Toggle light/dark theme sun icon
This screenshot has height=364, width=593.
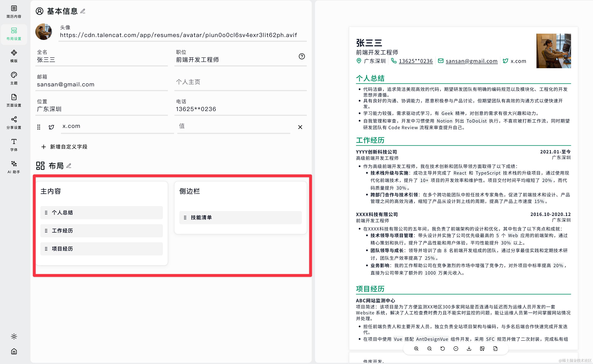(14, 336)
